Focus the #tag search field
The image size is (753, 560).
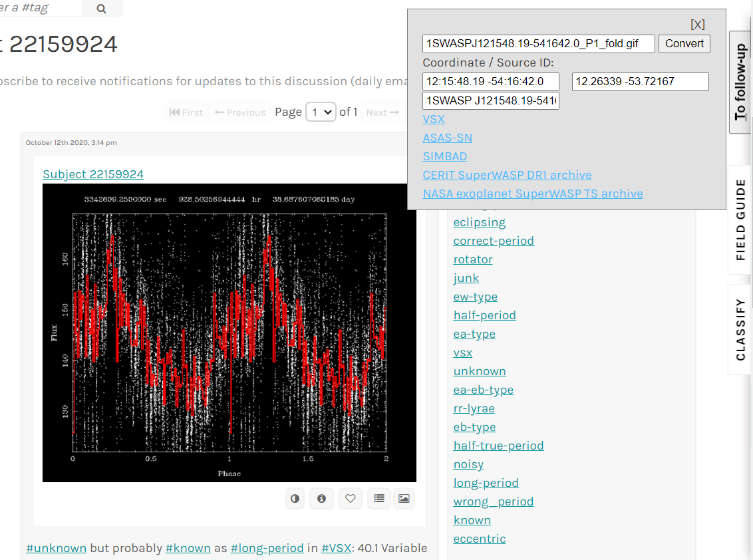(41, 8)
